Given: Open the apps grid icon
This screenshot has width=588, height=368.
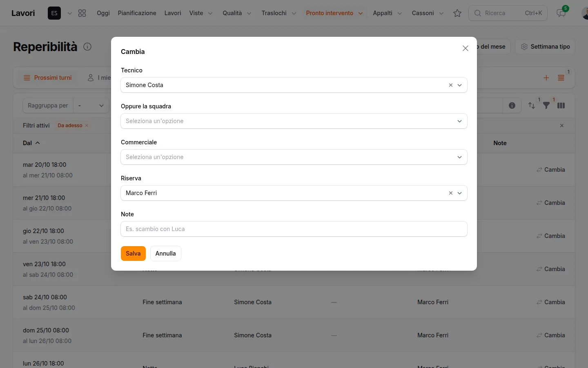Looking at the screenshot, I should point(82,13).
